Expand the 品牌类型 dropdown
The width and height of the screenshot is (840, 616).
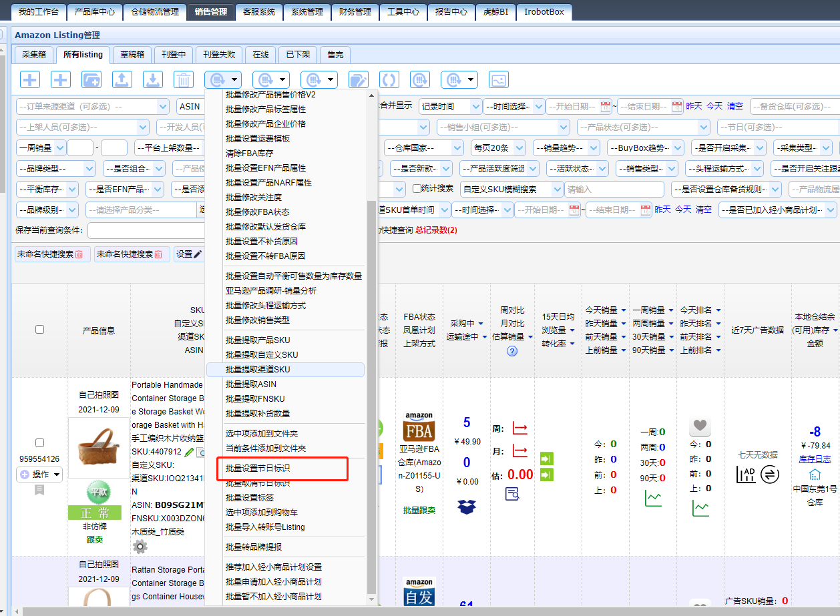tap(55, 168)
